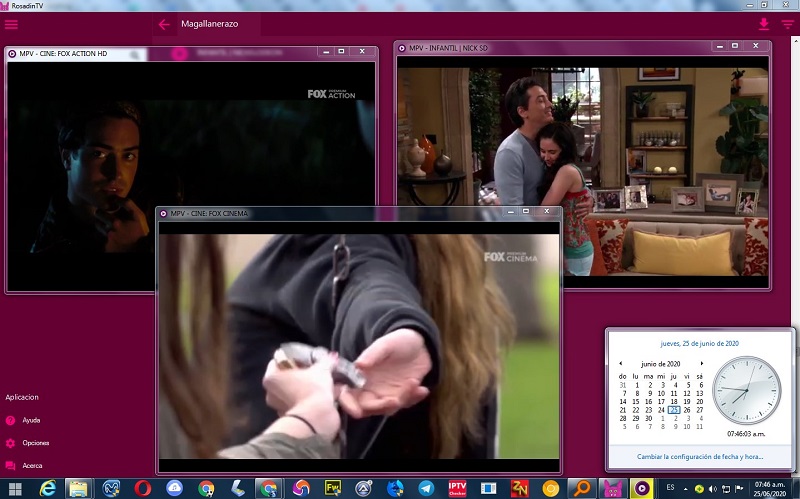Click mpv icon in FOX CINEMA title bar
The height and width of the screenshot is (499, 800).
[163, 214]
